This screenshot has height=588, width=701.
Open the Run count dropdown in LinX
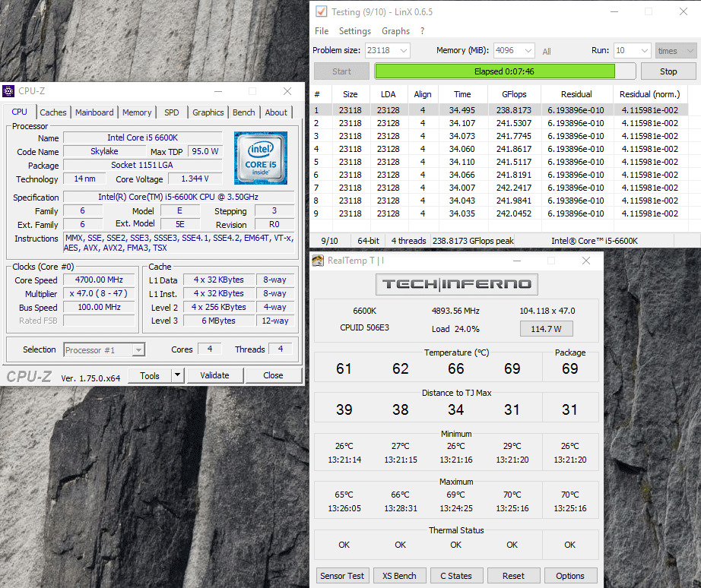coord(644,50)
